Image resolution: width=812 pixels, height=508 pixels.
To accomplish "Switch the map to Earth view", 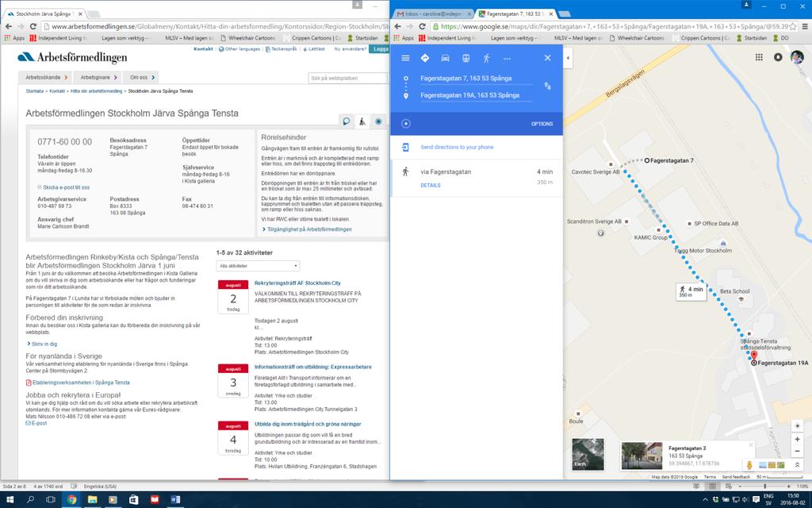I will [588, 455].
